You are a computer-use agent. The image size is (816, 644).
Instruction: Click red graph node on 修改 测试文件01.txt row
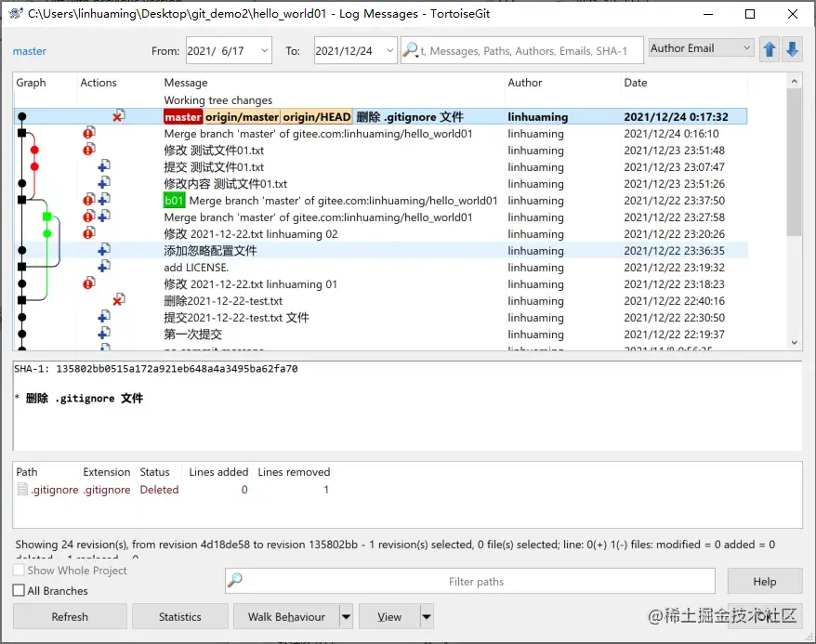point(34,150)
